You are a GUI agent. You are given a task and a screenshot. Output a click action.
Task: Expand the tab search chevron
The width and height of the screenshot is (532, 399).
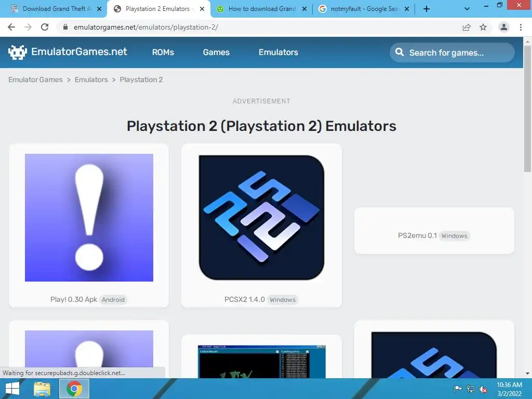tap(467, 9)
